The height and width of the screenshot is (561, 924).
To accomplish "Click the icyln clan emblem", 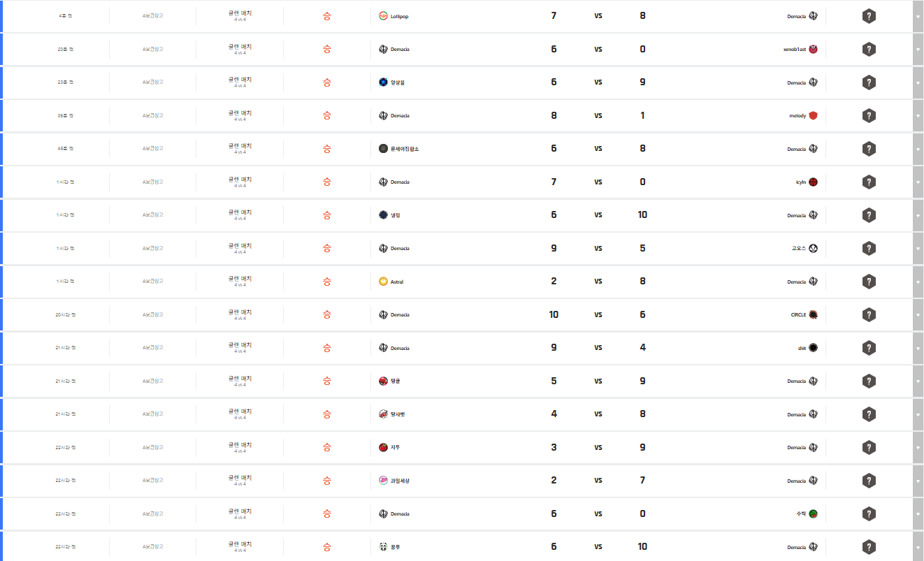I will click(813, 182).
